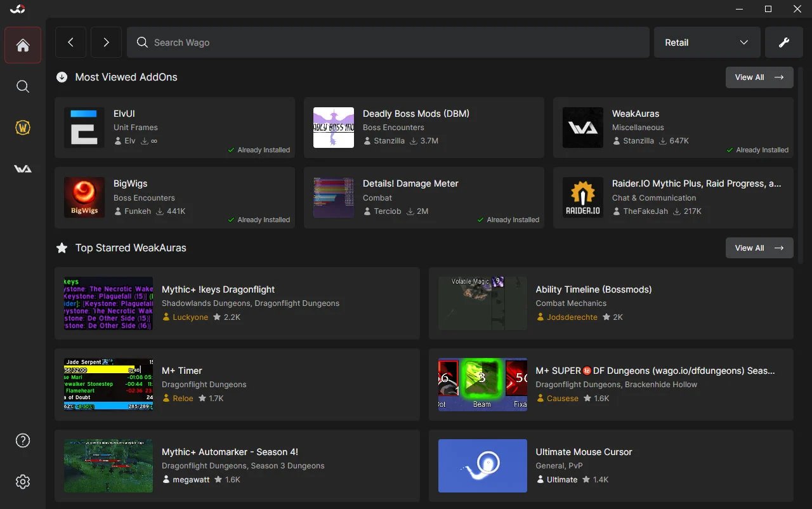Expand the Top Starred WeakAuras View All arrow
Screen dimensions: 812x509
[x=759, y=248]
